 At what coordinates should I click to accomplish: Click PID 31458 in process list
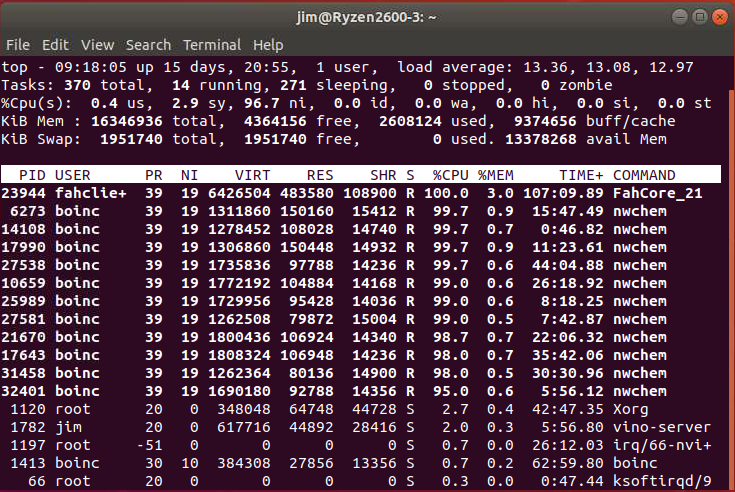23,373
